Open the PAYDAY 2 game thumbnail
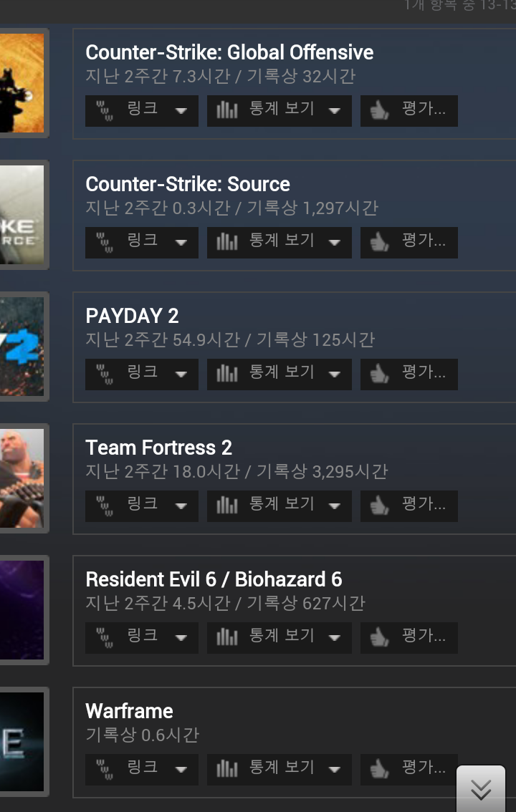516x812 pixels. 21,347
